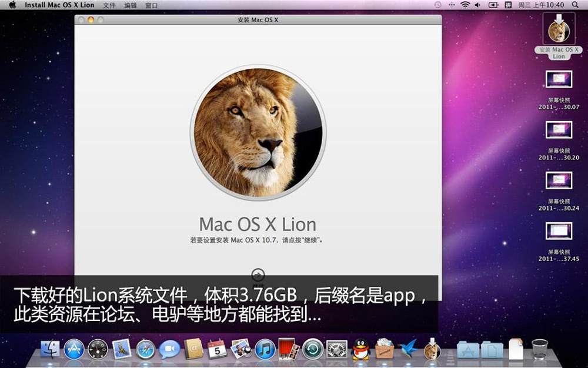Viewport: 588px width, 368px height.
Task: Open Time Machine in the Dock
Action: (x=313, y=350)
